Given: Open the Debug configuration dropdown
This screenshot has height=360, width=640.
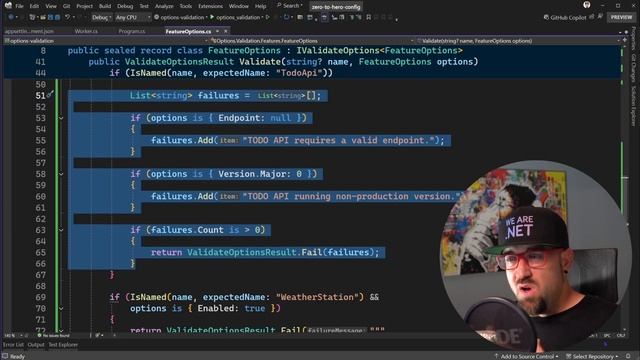Looking at the screenshot, I should tap(101, 17).
